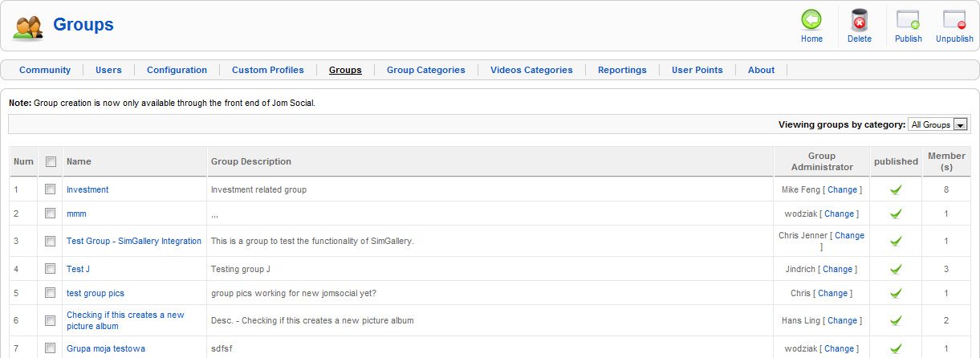Click Change next to Mike Feng

[843, 189]
